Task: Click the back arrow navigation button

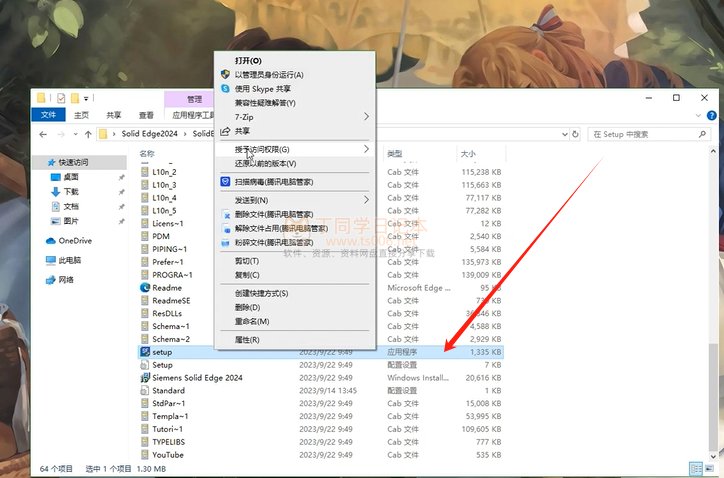Action: click(x=43, y=134)
